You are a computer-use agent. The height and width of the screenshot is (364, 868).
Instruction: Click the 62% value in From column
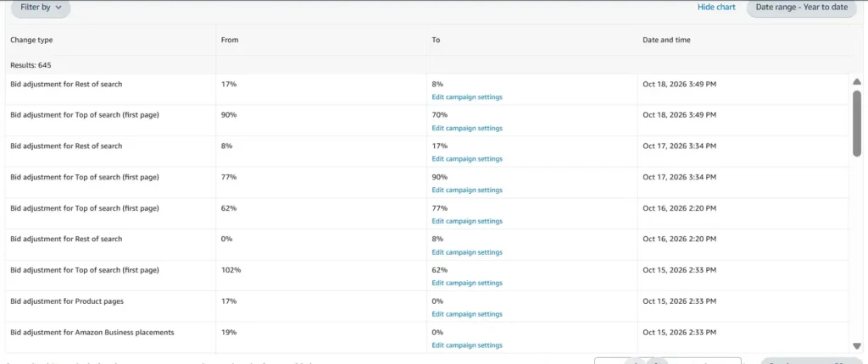[x=229, y=208]
